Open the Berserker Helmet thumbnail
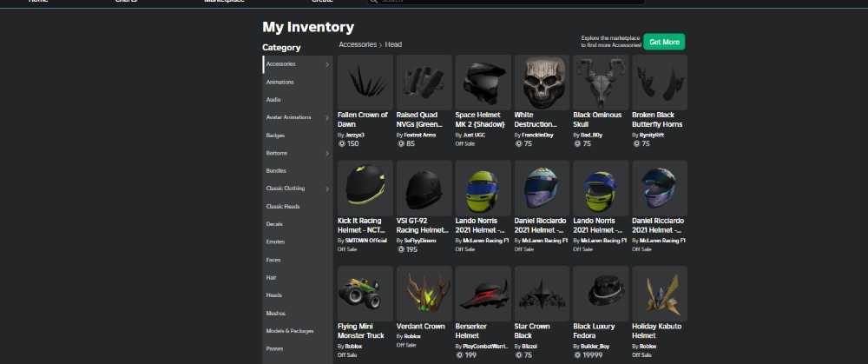This screenshot has height=364, width=868. [x=483, y=294]
